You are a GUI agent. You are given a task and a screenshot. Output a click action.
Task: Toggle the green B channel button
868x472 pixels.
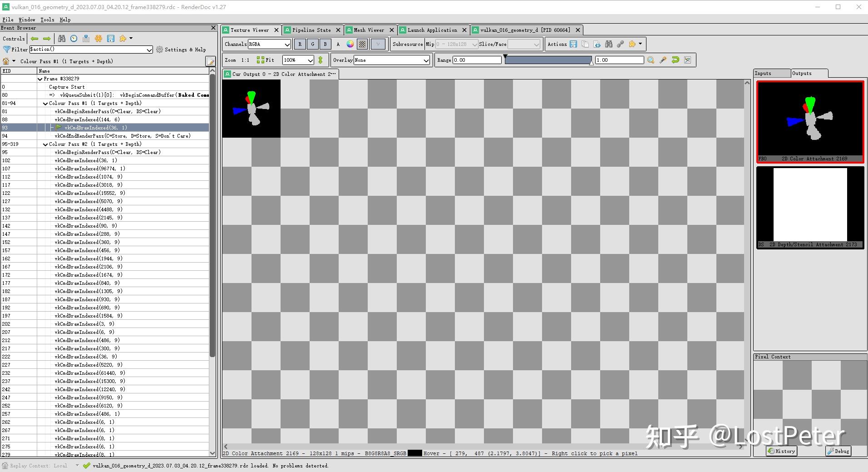coord(325,44)
